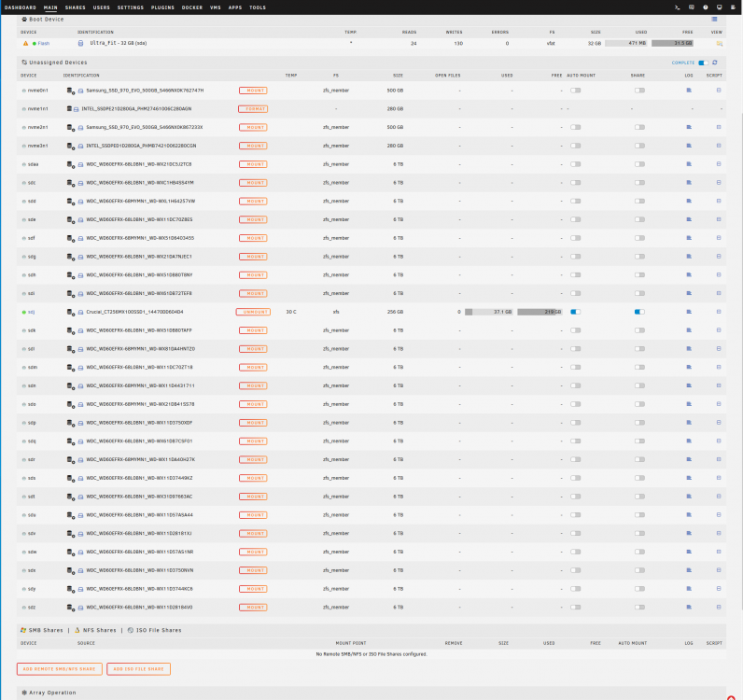Enable auto mount for sdz
The height and width of the screenshot is (700, 743).
pos(575,607)
